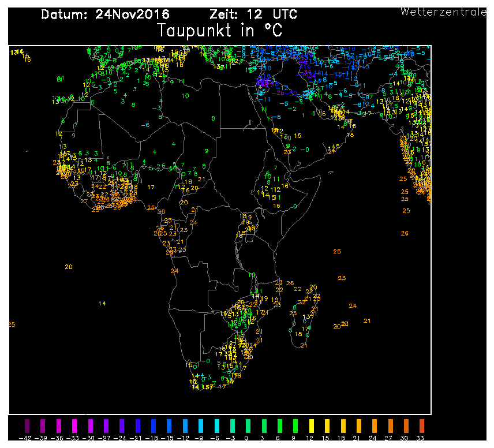Select the legend swatch for 0

(248, 427)
